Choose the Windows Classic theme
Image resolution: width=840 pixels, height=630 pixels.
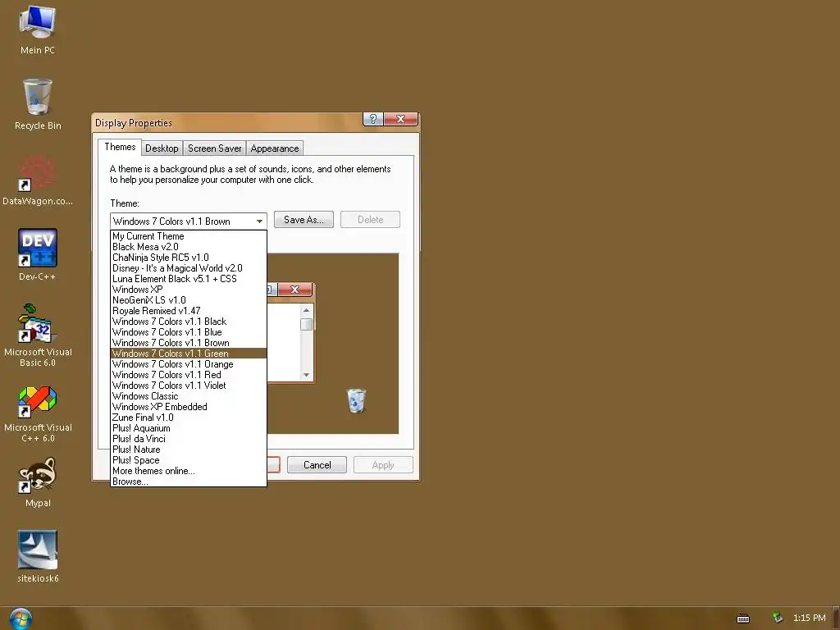click(x=189, y=396)
